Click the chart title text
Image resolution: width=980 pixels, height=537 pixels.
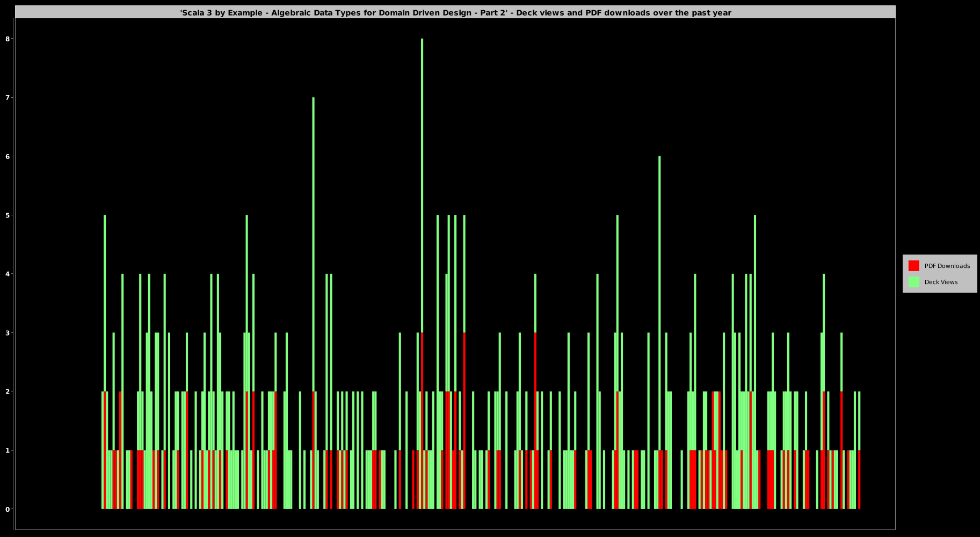click(455, 12)
